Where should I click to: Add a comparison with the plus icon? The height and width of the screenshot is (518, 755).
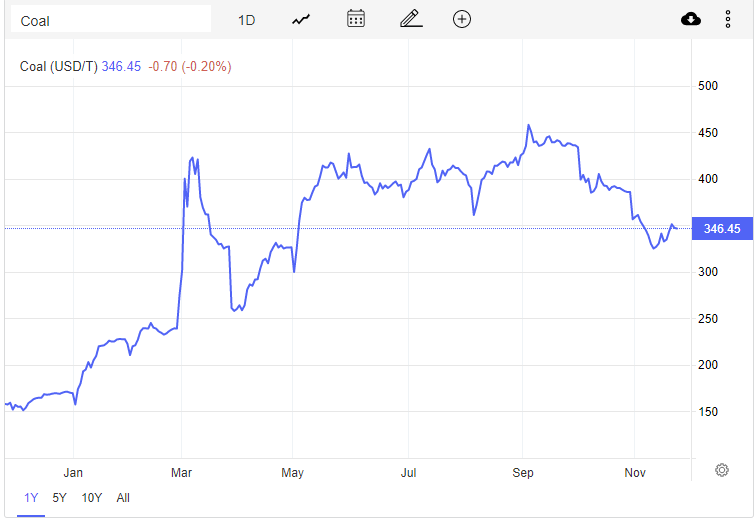462,19
